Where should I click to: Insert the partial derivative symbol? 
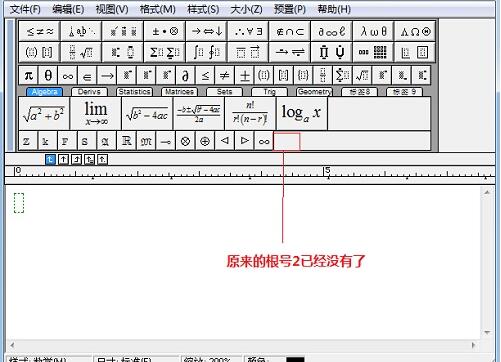186,75
